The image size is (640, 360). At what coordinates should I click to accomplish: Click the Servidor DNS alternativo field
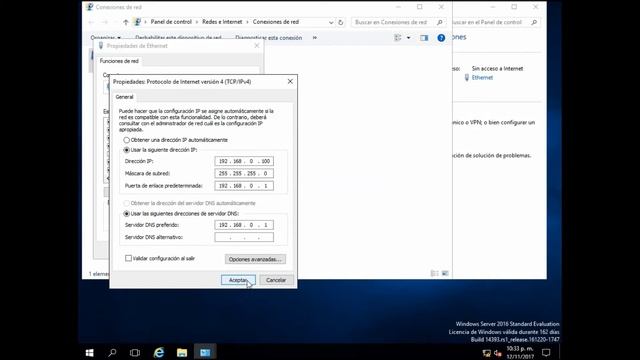tap(244, 237)
